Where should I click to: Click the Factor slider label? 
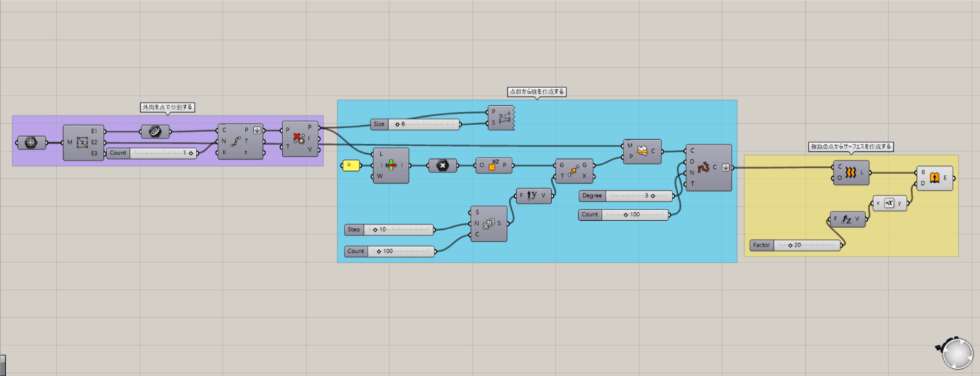pyautogui.click(x=761, y=245)
